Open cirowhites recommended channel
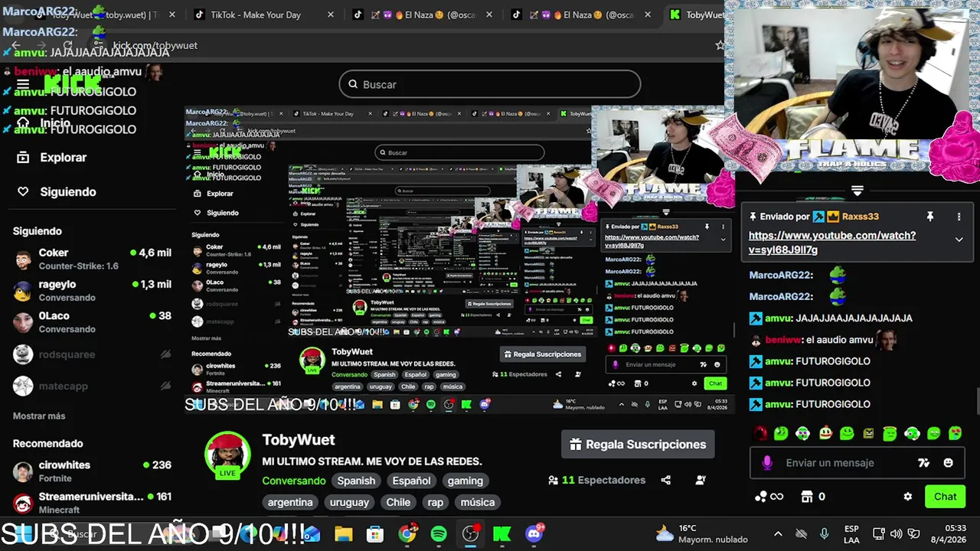980x551 pixels. (x=92, y=471)
